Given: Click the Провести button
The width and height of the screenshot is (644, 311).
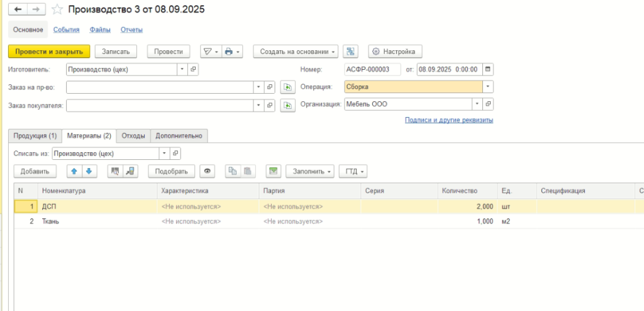Looking at the screenshot, I should [x=169, y=52].
